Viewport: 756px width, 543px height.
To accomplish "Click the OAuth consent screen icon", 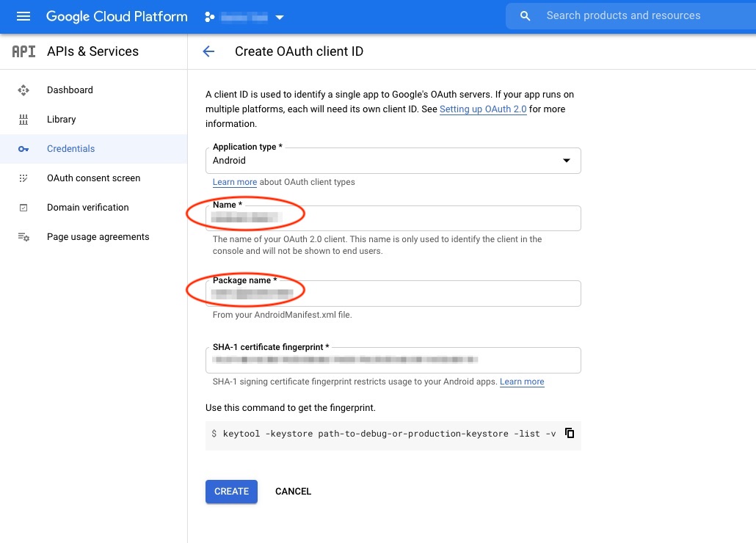I will (23, 178).
